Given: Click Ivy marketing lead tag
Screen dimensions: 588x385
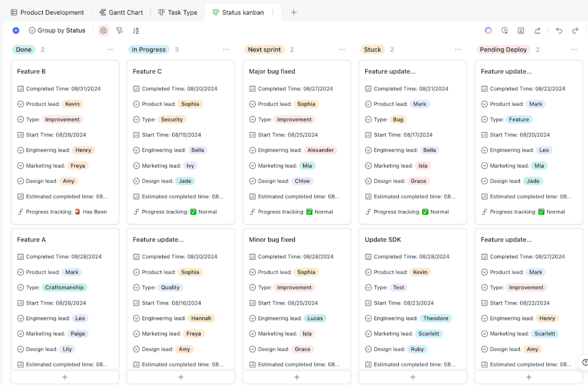Looking at the screenshot, I should tap(190, 166).
